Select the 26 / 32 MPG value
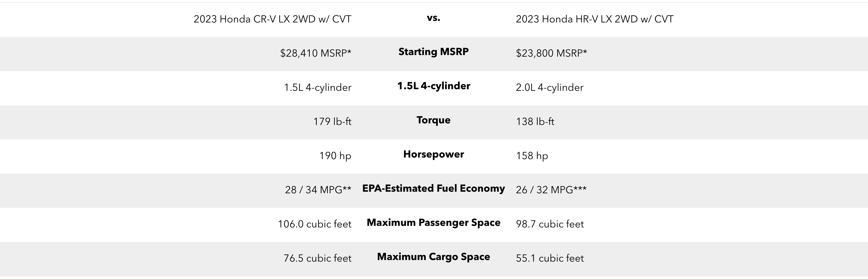 click(x=551, y=190)
